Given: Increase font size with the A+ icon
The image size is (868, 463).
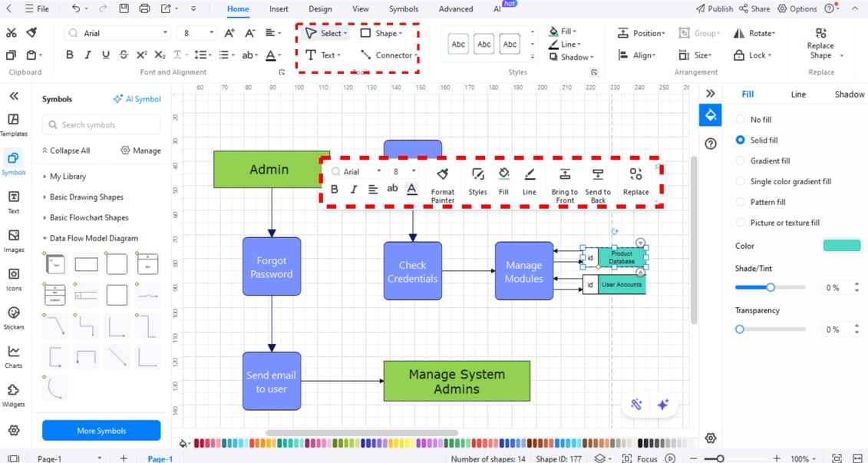Looking at the screenshot, I should click(x=229, y=33).
